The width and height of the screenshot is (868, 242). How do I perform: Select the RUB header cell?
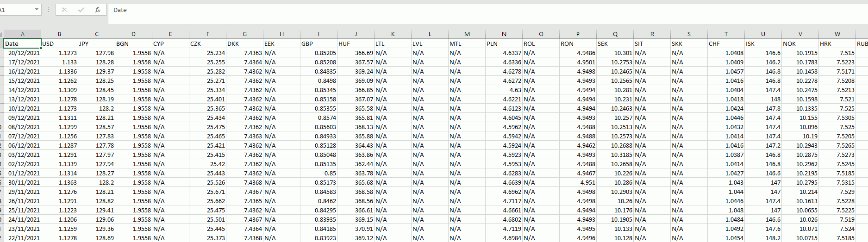pos(862,43)
